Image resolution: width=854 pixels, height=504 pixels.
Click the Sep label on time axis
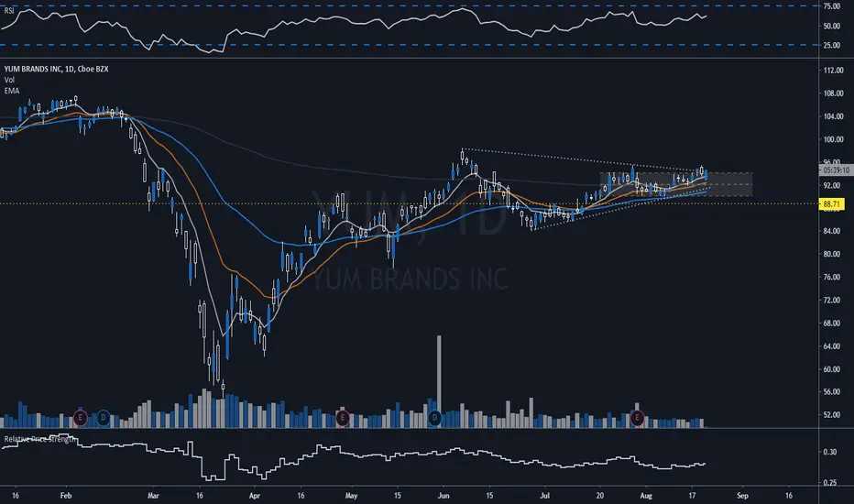coord(742,496)
